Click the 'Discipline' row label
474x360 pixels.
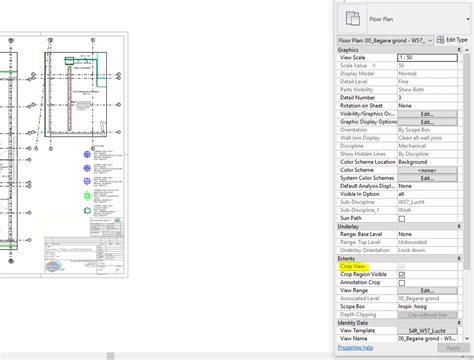pyautogui.click(x=352, y=146)
